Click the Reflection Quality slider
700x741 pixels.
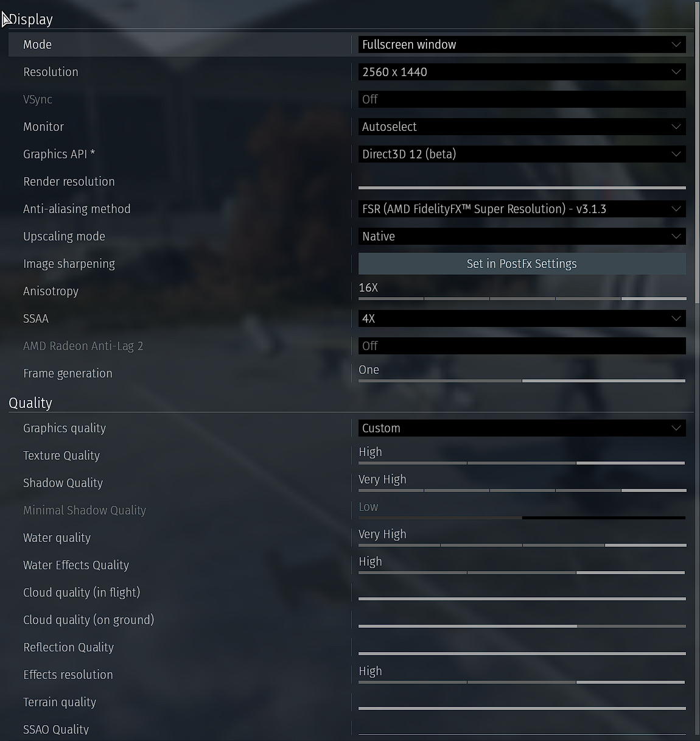point(522,653)
